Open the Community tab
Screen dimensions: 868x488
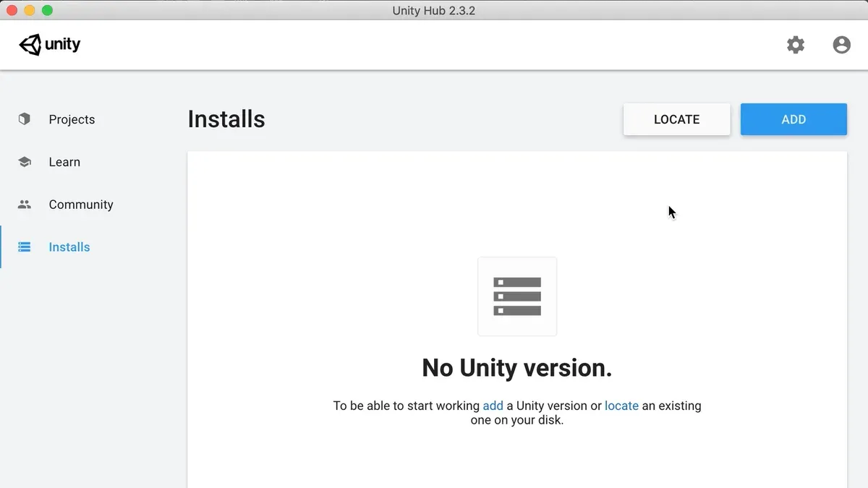(x=81, y=205)
